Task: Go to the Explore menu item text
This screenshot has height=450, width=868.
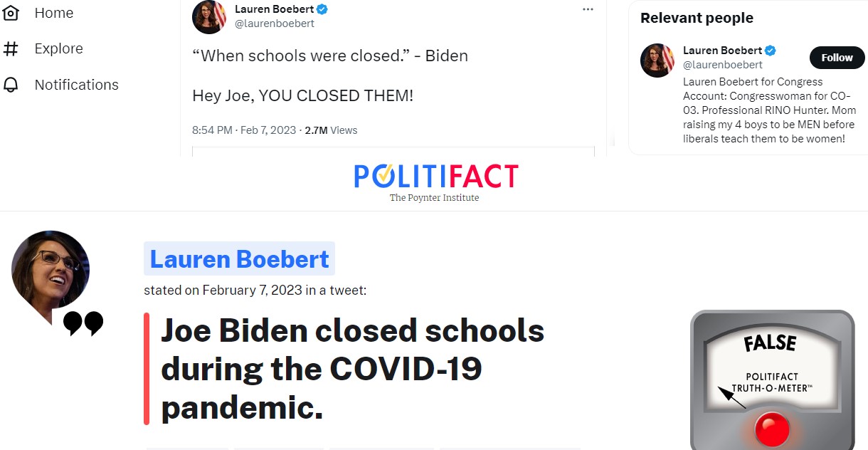Action: (59, 48)
